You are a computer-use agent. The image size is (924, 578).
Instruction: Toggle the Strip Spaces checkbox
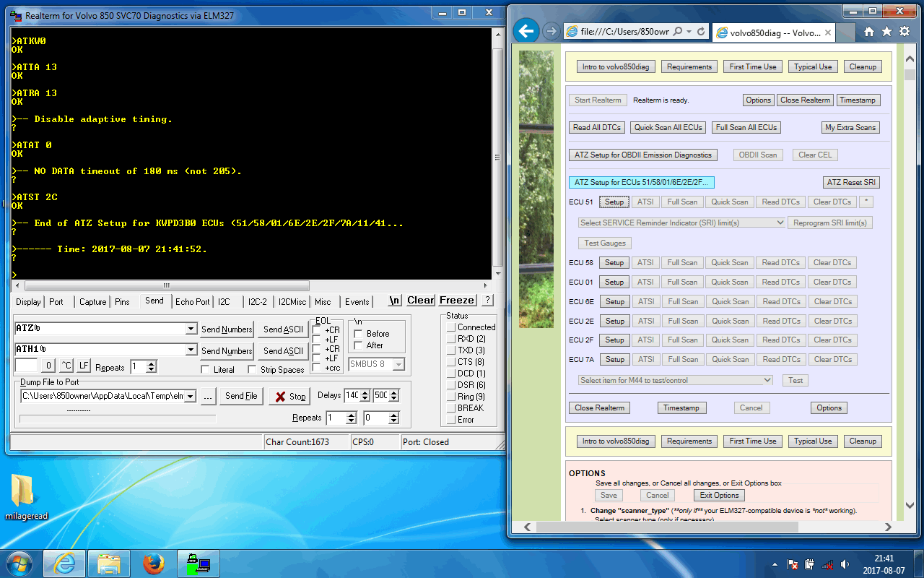[252, 369]
